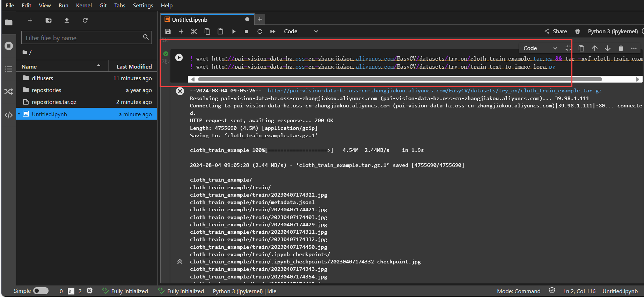The height and width of the screenshot is (297, 644).
Task: Move the cell up
Action: click(595, 48)
